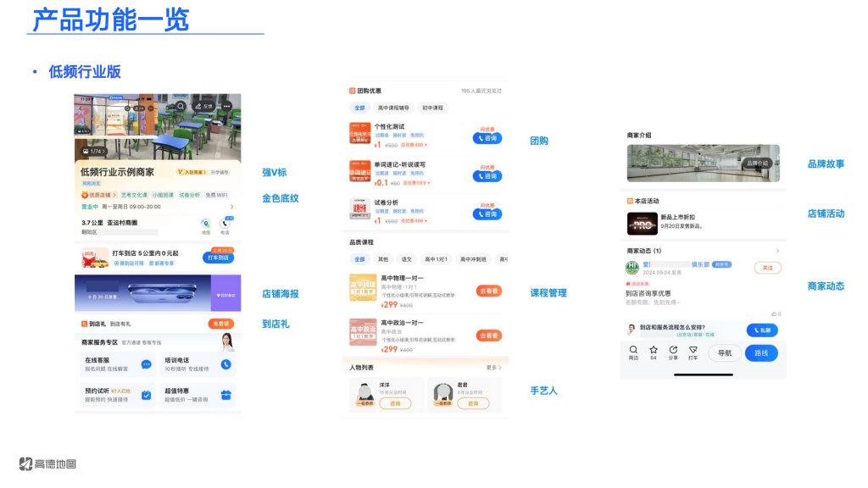Select the 语文 tab
This screenshot has width=868, height=488.
coord(406,259)
